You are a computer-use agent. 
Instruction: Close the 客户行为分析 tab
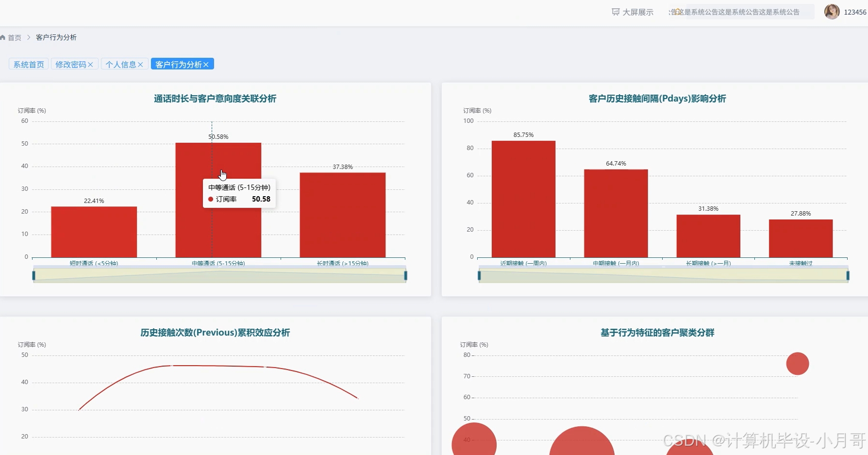[x=206, y=65]
